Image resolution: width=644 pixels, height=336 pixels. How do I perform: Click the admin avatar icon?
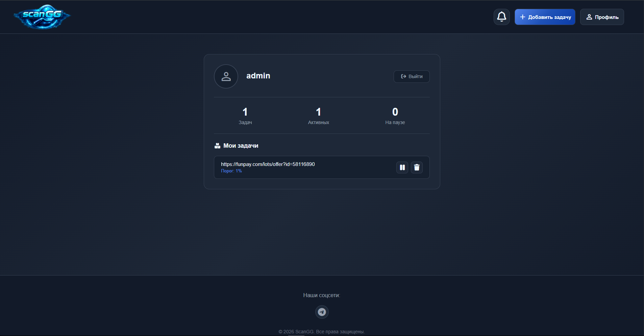point(226,76)
